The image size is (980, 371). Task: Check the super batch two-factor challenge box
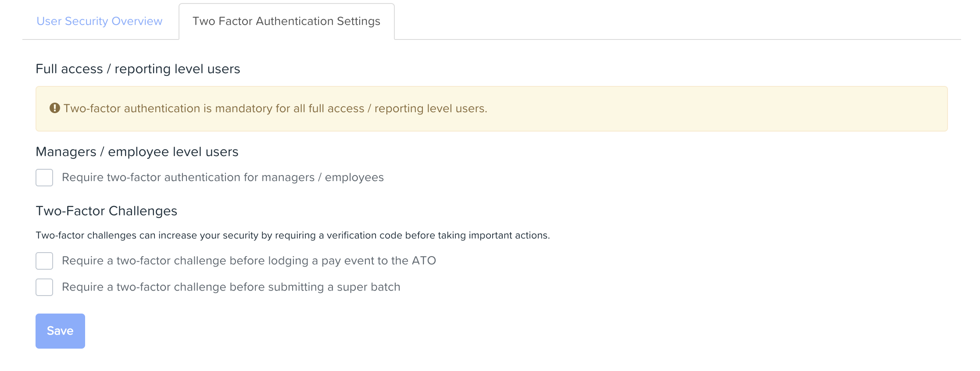click(x=44, y=287)
